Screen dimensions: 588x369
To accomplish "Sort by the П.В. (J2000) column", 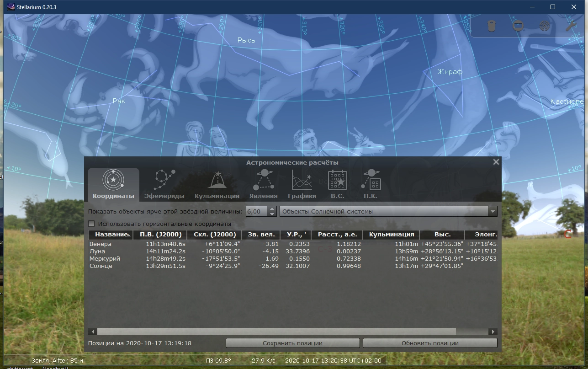I will click(x=160, y=235).
